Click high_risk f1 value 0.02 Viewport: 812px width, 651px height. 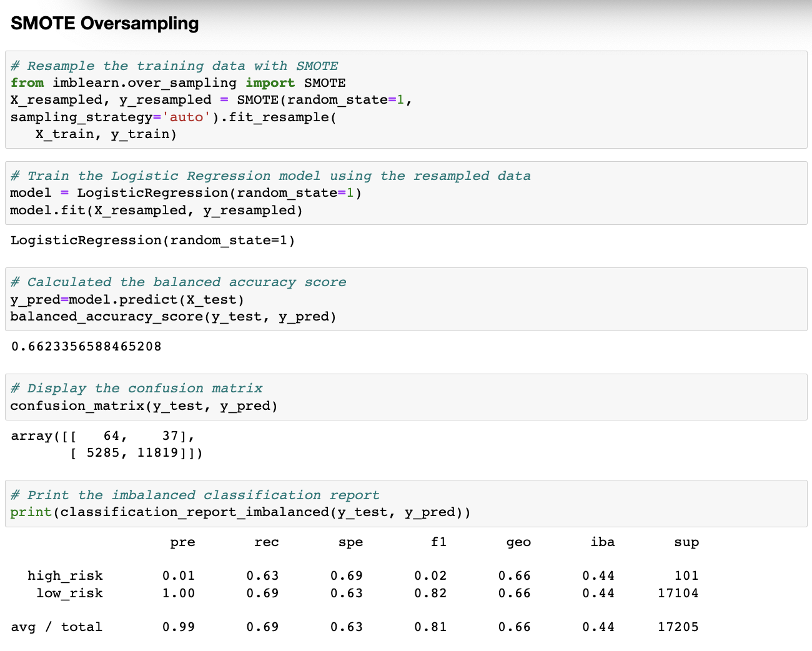(430, 576)
